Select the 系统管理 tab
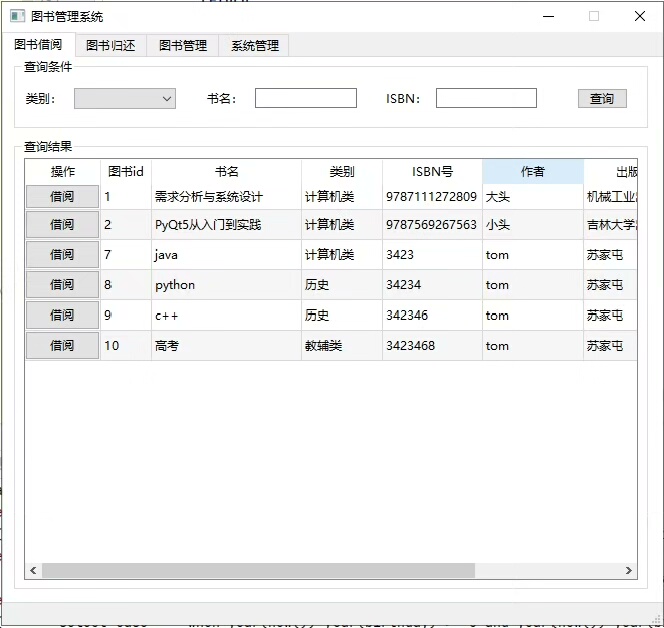 click(x=255, y=45)
